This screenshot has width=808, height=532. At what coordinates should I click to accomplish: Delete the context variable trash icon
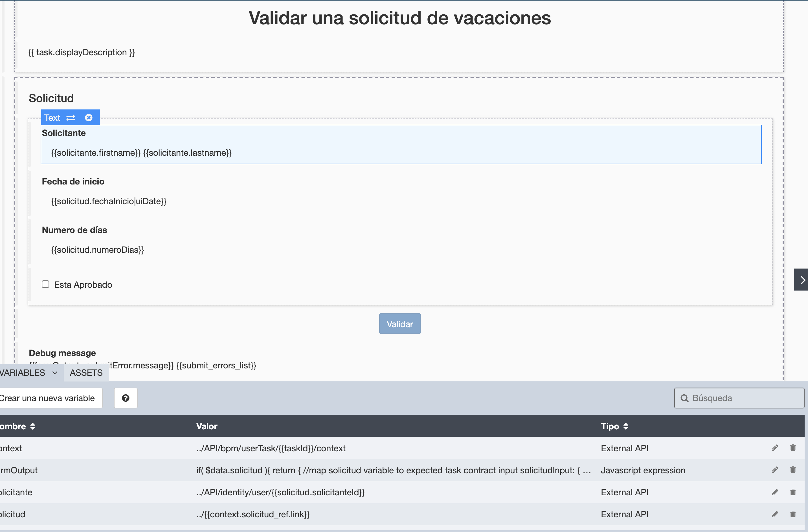coord(793,448)
